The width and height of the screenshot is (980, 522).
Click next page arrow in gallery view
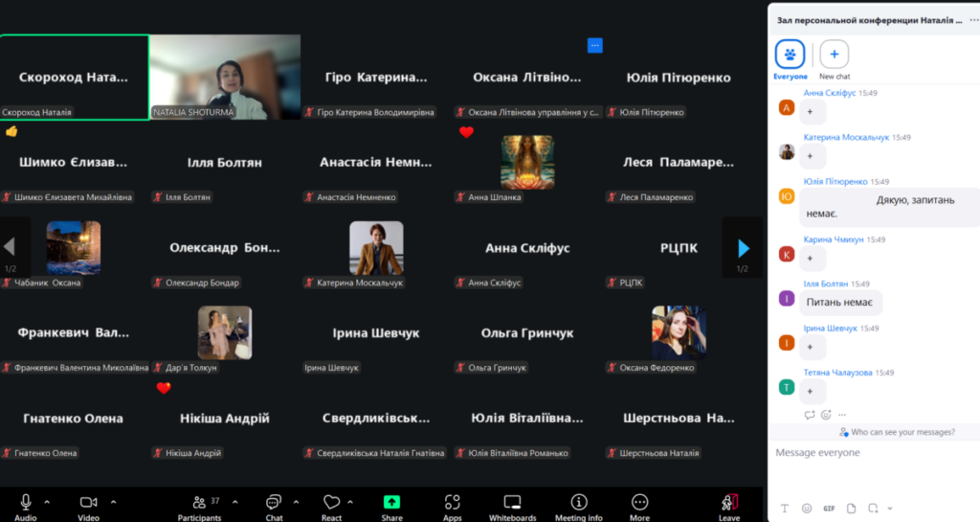click(743, 248)
